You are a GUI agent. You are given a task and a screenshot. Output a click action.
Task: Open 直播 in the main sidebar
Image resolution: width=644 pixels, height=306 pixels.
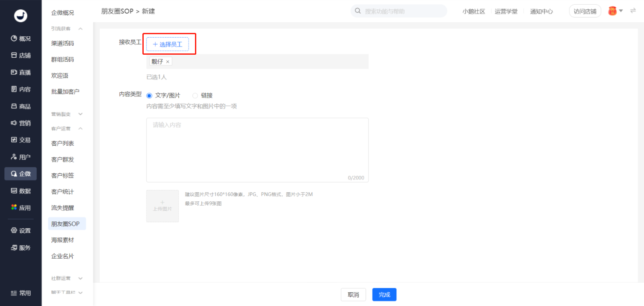[21, 72]
